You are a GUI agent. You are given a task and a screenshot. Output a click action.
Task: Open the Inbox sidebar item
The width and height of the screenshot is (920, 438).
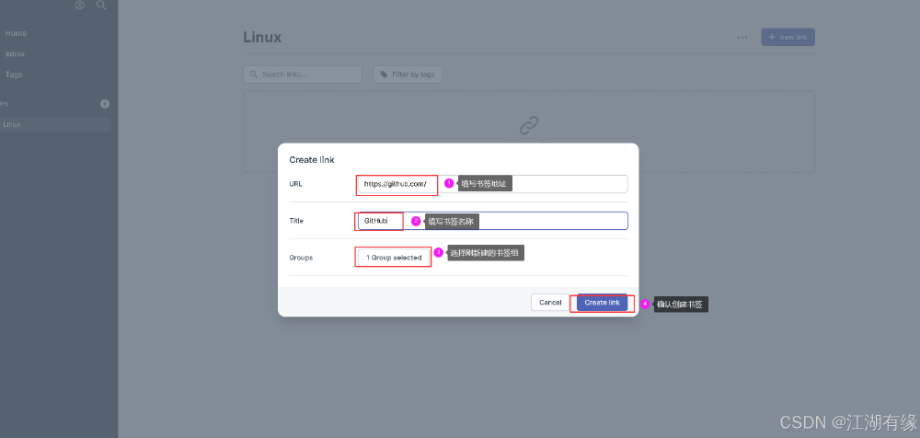coord(15,54)
